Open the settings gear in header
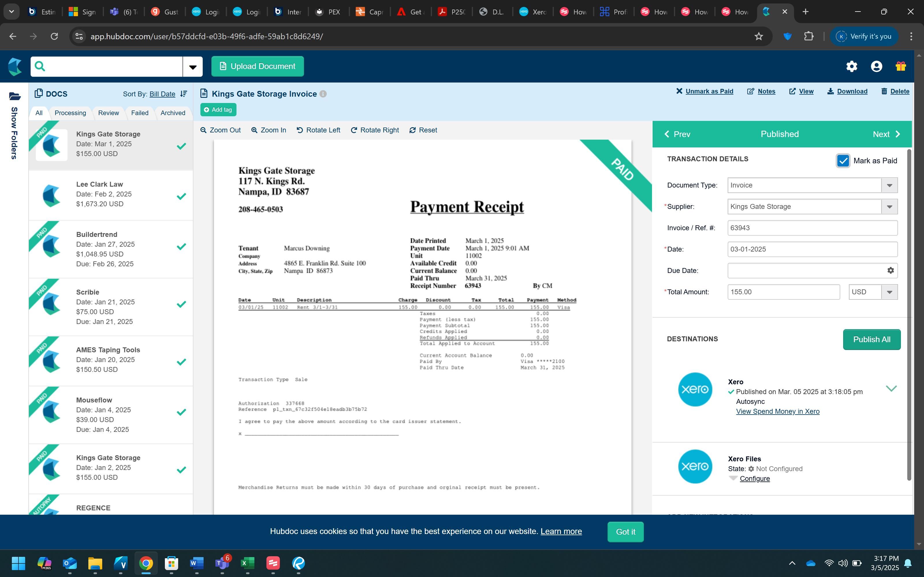Viewport: 924px width, 577px height. tap(852, 66)
